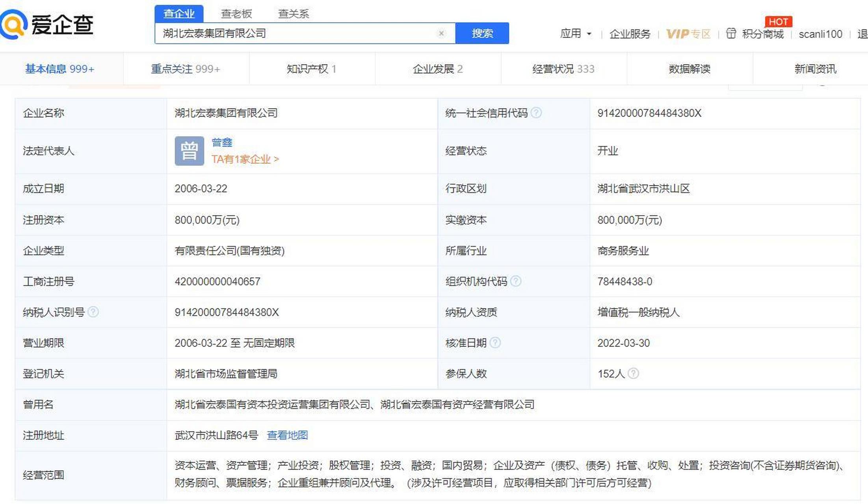Click the 统一社会信用代码 help icon
The width and height of the screenshot is (868, 504).
click(536, 113)
